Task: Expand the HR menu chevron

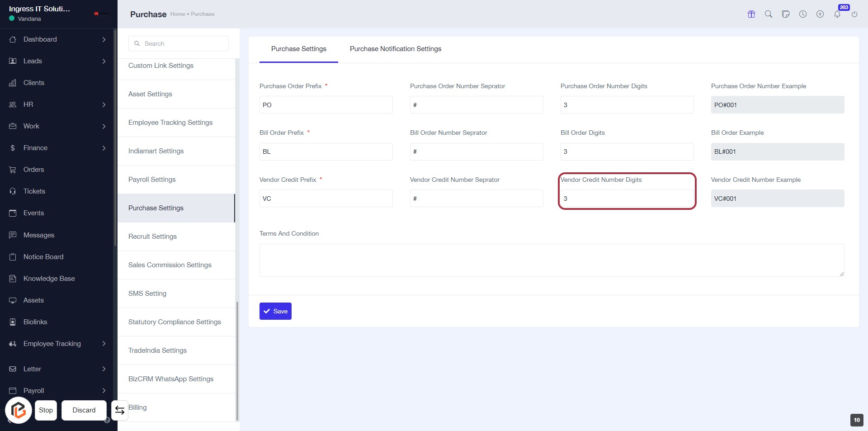Action: pos(104,104)
